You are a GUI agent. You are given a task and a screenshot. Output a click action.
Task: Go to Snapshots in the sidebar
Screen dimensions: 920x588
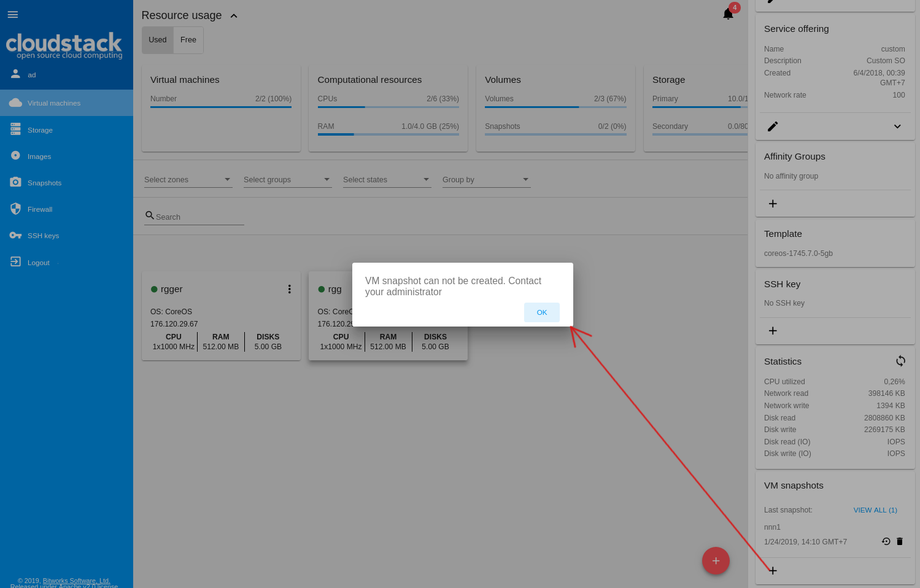tap(44, 183)
